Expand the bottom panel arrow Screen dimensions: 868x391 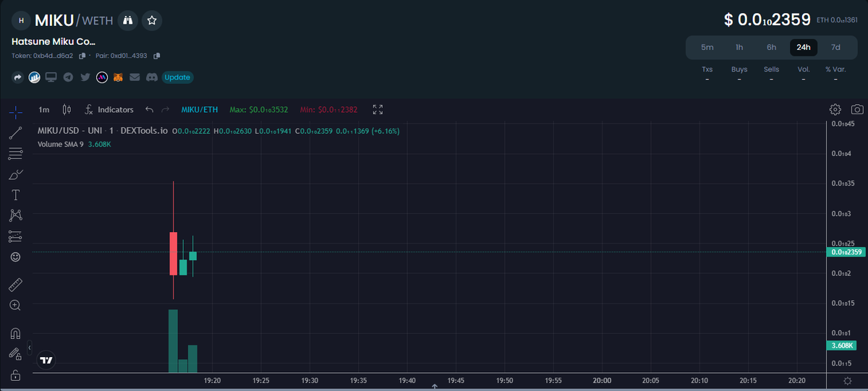[x=434, y=387]
